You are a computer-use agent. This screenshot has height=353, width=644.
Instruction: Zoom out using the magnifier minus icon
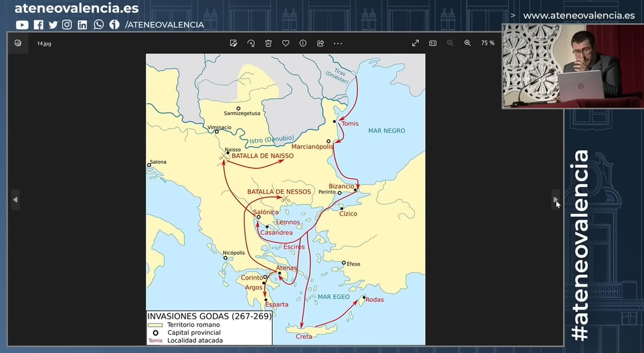pyautogui.click(x=450, y=43)
